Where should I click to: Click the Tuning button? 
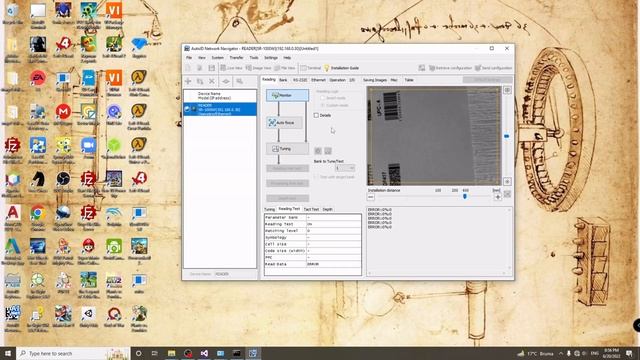click(x=287, y=149)
